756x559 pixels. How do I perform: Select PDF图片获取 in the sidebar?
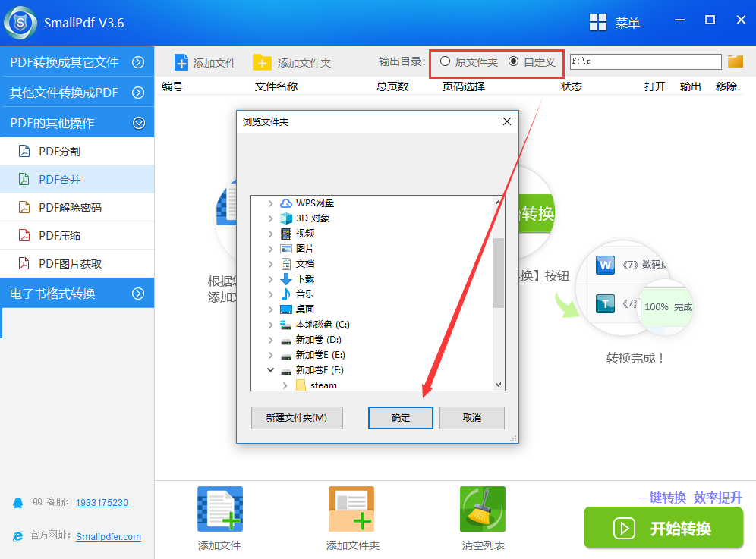(x=77, y=264)
